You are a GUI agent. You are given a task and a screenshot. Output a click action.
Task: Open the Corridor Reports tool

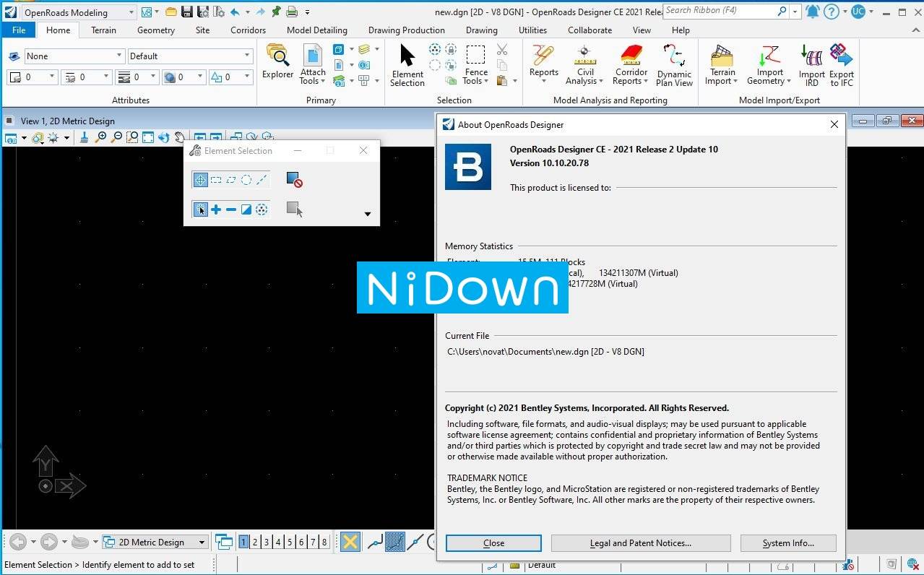pos(631,64)
